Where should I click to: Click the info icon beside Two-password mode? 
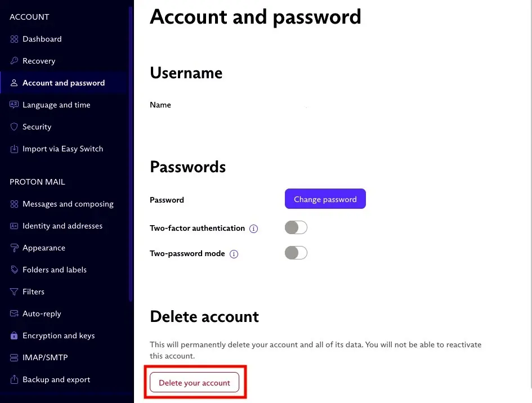(234, 254)
